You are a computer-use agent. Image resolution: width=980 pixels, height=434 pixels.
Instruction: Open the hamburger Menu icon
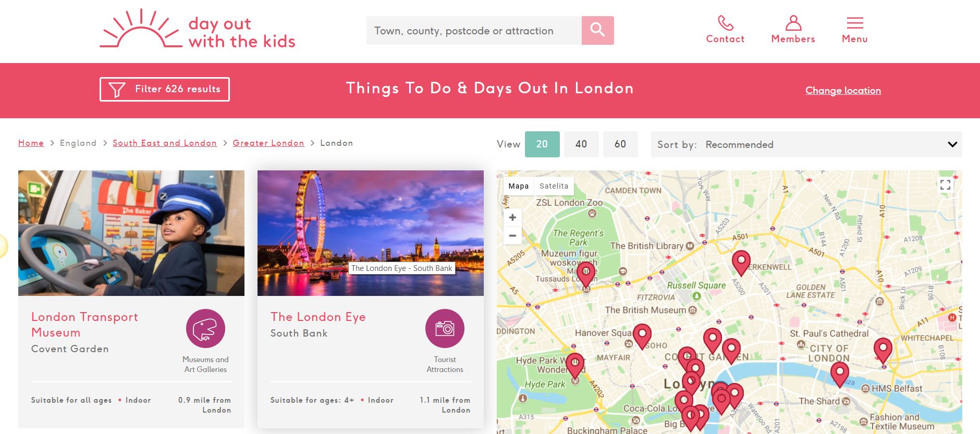pos(855,23)
